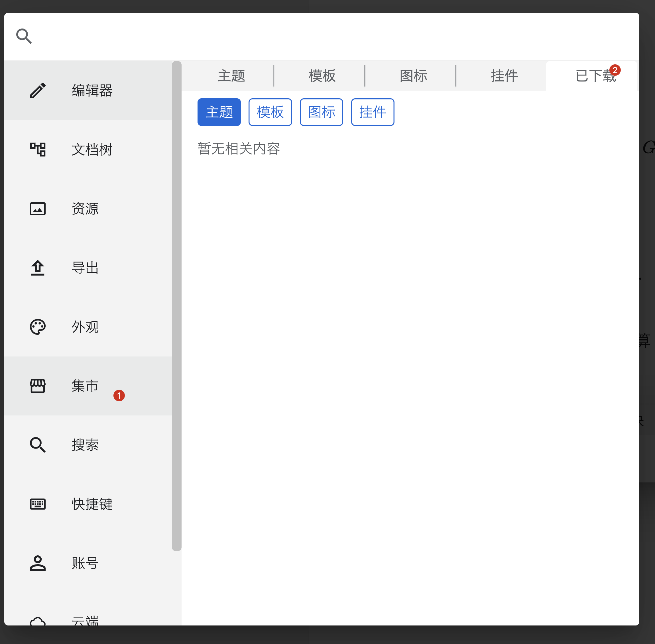Click the image icon for 资源
Screen dimensions: 655x644
click(x=38, y=209)
